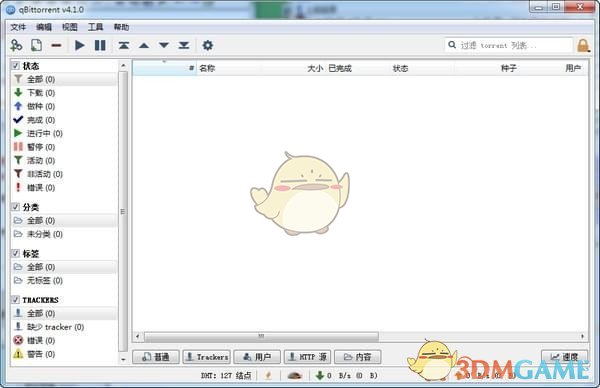The height and width of the screenshot is (388, 600).
Task: Switch to the 速度 tab
Action: click(x=564, y=357)
